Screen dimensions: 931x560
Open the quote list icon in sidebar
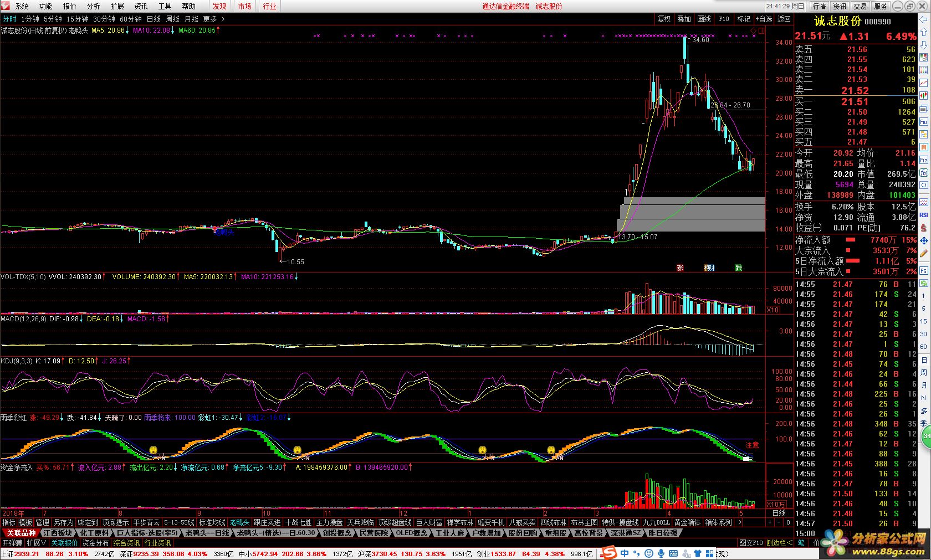tap(924, 56)
